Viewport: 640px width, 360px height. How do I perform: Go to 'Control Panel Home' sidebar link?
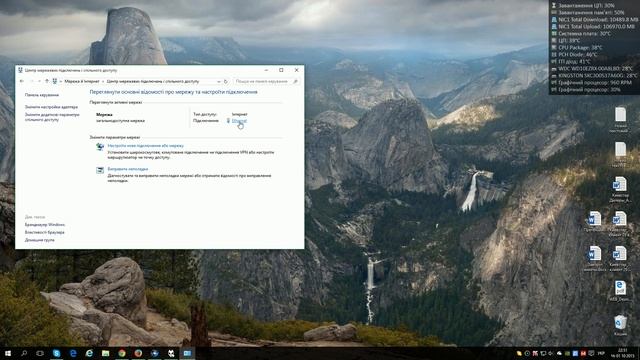pos(42,95)
